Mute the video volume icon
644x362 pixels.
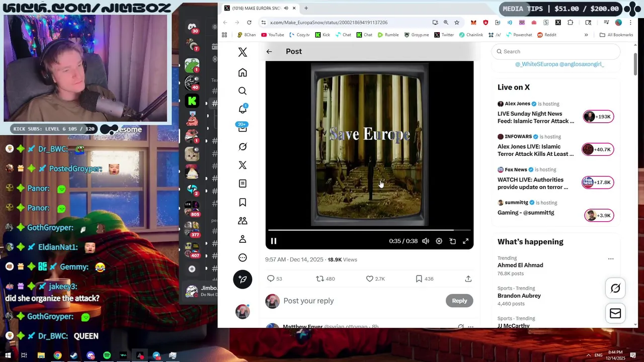click(x=426, y=241)
